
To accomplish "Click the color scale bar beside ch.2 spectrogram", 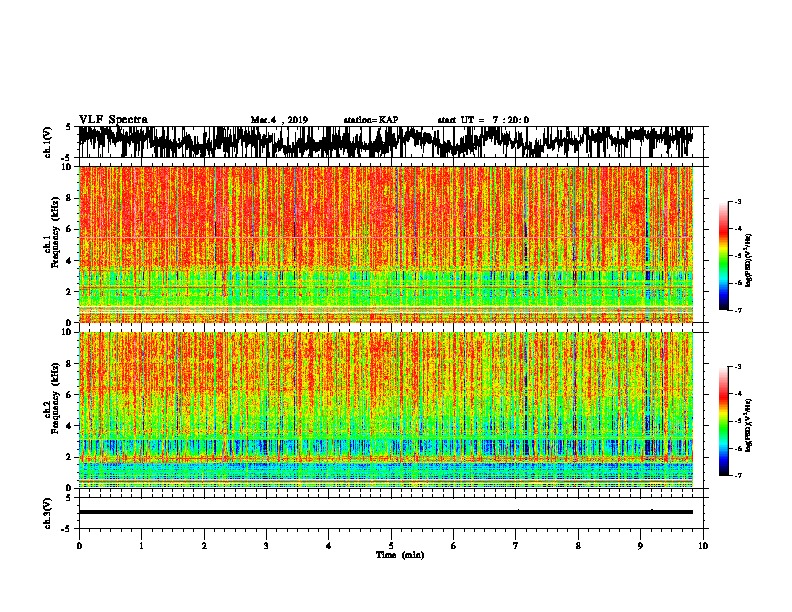I will pyautogui.click(x=723, y=421).
